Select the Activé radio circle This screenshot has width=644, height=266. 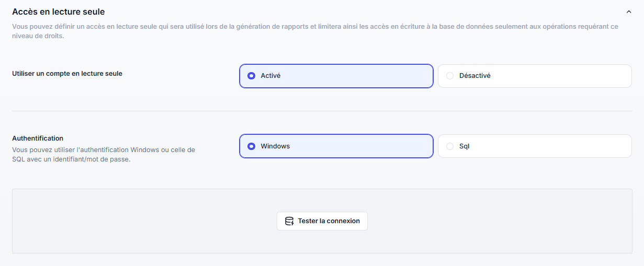point(251,76)
